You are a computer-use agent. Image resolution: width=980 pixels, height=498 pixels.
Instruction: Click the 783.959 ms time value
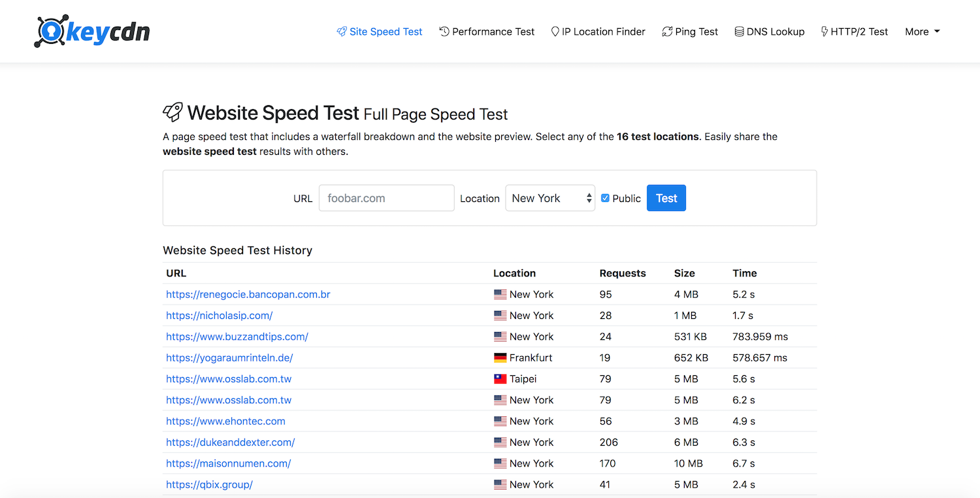point(760,337)
